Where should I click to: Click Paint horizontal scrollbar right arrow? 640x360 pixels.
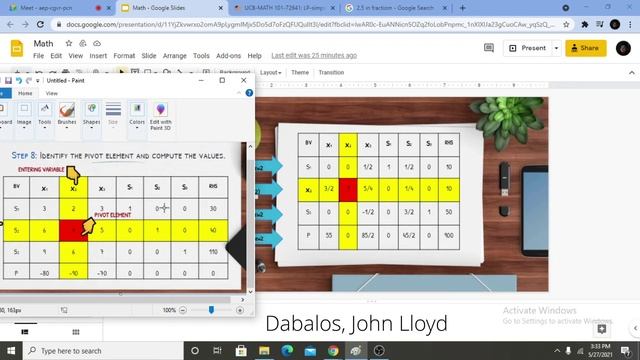(x=242, y=300)
